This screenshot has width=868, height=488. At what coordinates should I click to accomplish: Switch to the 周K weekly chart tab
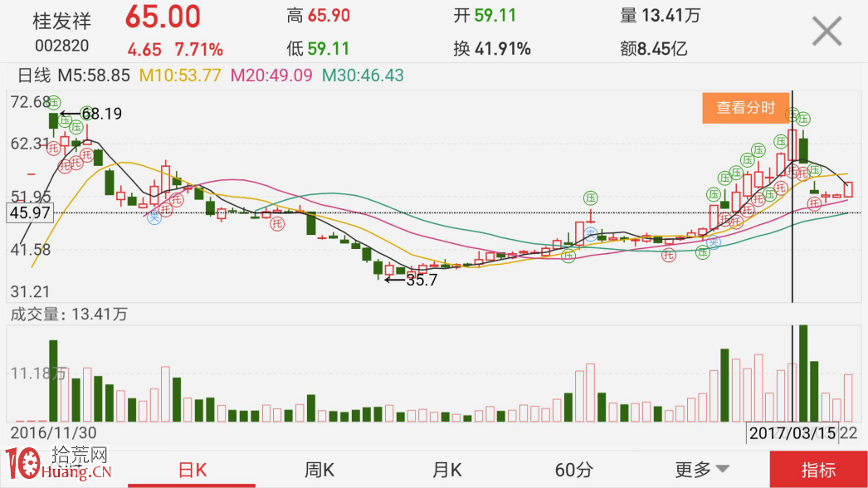tap(319, 469)
